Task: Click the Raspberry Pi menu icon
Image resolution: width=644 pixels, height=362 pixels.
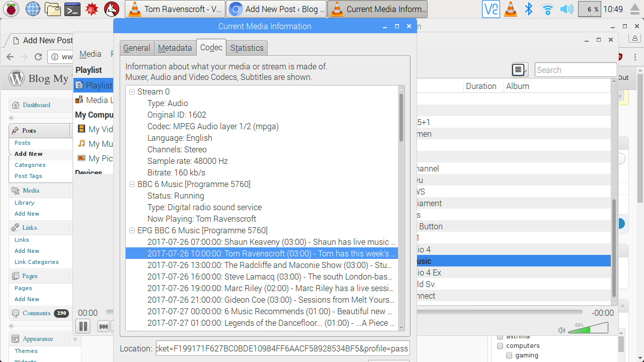Action: click(x=12, y=9)
